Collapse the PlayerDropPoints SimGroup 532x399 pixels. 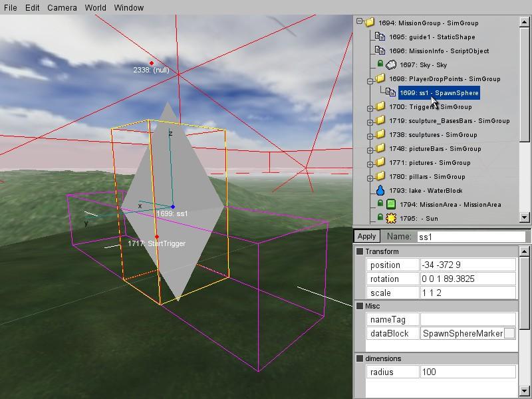pyautogui.click(x=370, y=80)
